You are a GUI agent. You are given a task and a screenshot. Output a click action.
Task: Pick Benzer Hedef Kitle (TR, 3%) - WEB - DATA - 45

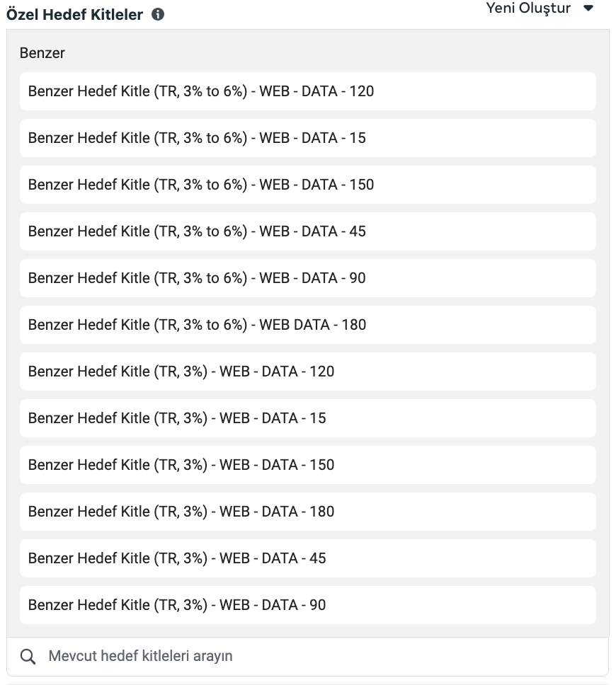pos(307,558)
